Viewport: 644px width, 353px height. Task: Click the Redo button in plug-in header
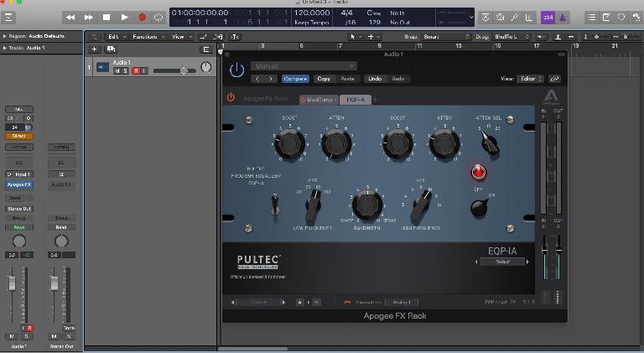click(x=398, y=79)
